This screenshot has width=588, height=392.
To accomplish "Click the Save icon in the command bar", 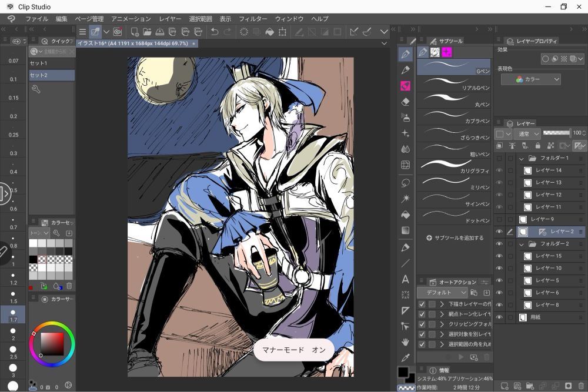I will click(160, 32).
